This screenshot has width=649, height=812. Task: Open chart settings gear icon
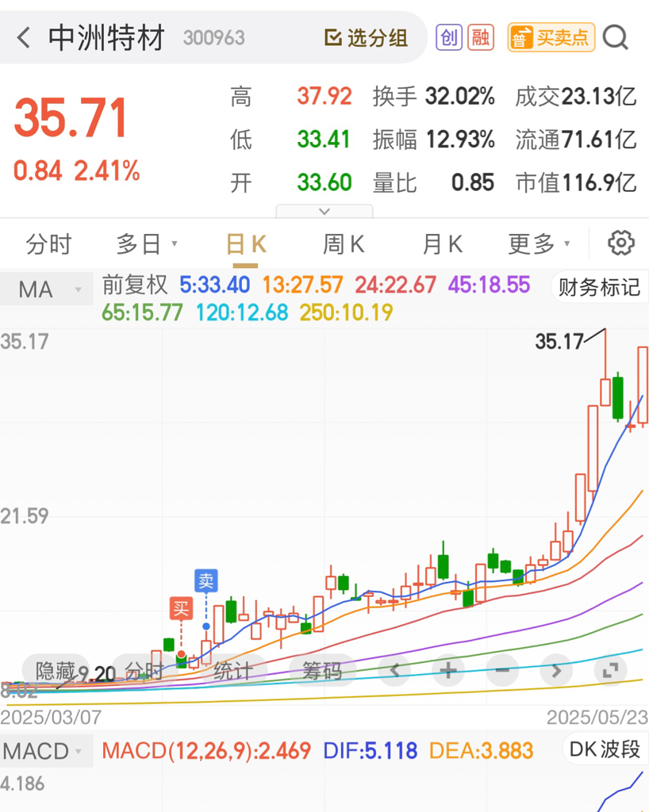click(621, 243)
